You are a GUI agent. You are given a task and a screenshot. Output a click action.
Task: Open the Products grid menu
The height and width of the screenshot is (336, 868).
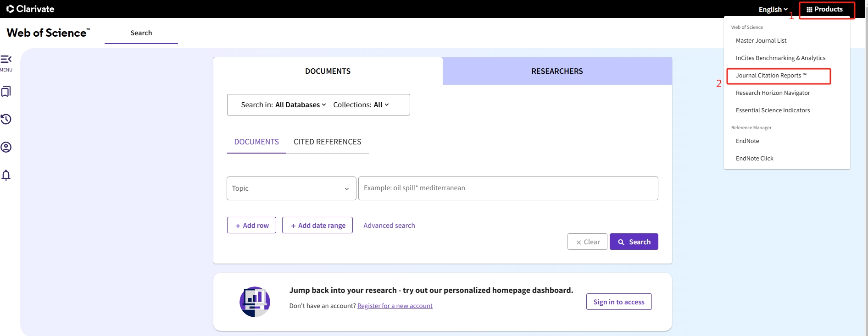coord(825,9)
